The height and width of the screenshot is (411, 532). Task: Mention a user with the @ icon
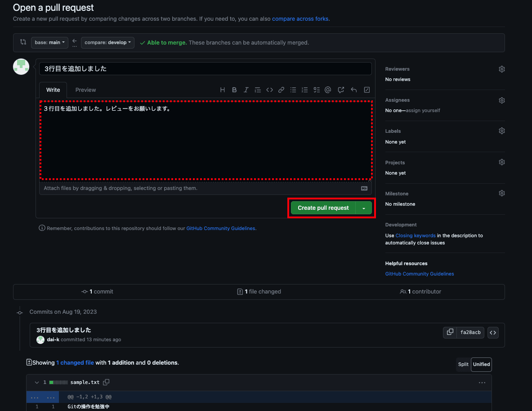pos(328,90)
